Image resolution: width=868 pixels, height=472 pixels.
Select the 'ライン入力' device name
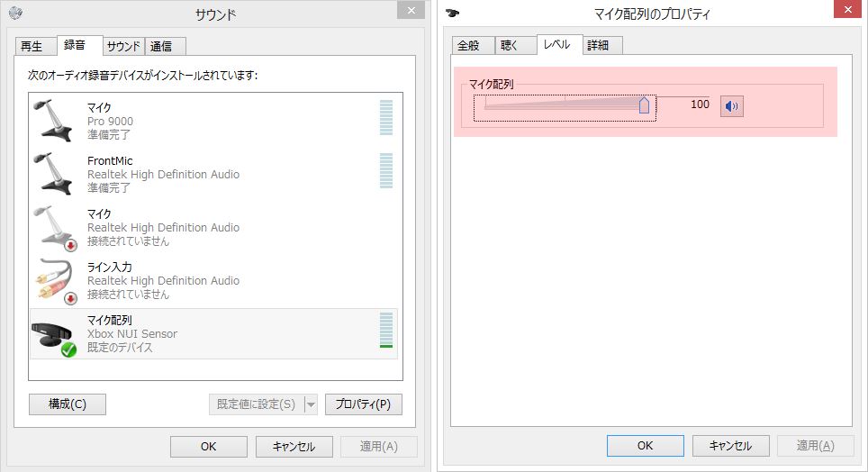110,267
